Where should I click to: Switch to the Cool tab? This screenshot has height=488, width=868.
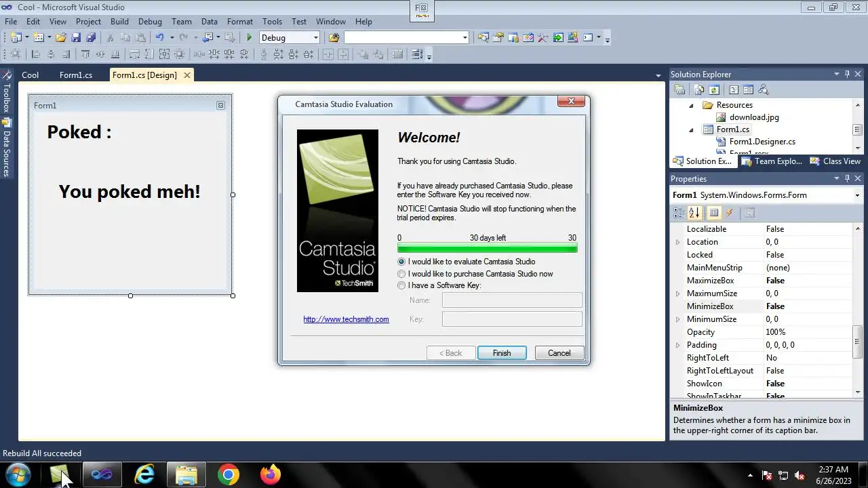point(30,75)
